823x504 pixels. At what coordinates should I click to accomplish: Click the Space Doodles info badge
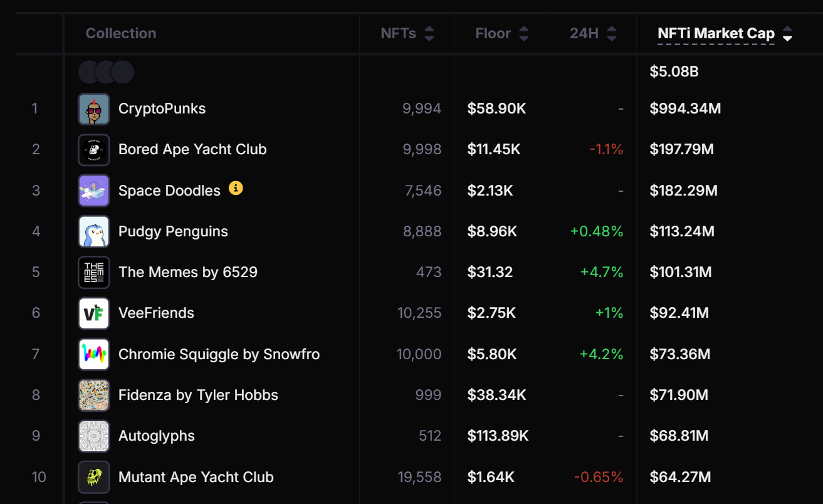click(236, 188)
